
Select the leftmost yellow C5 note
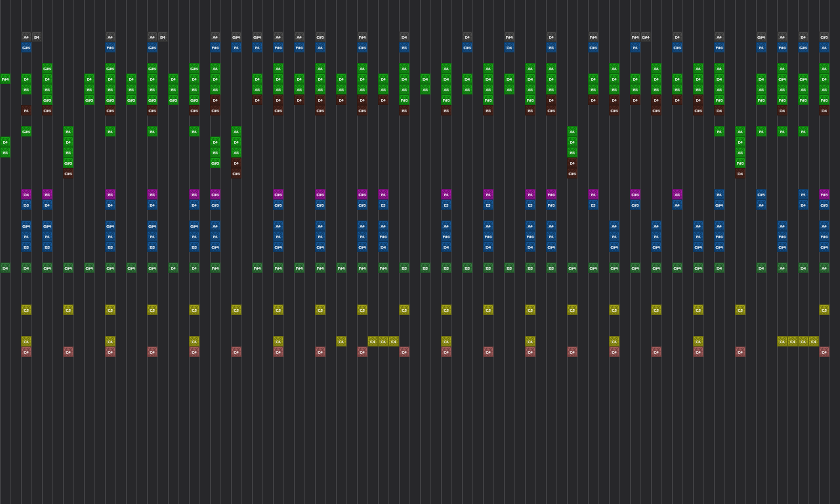(26, 310)
